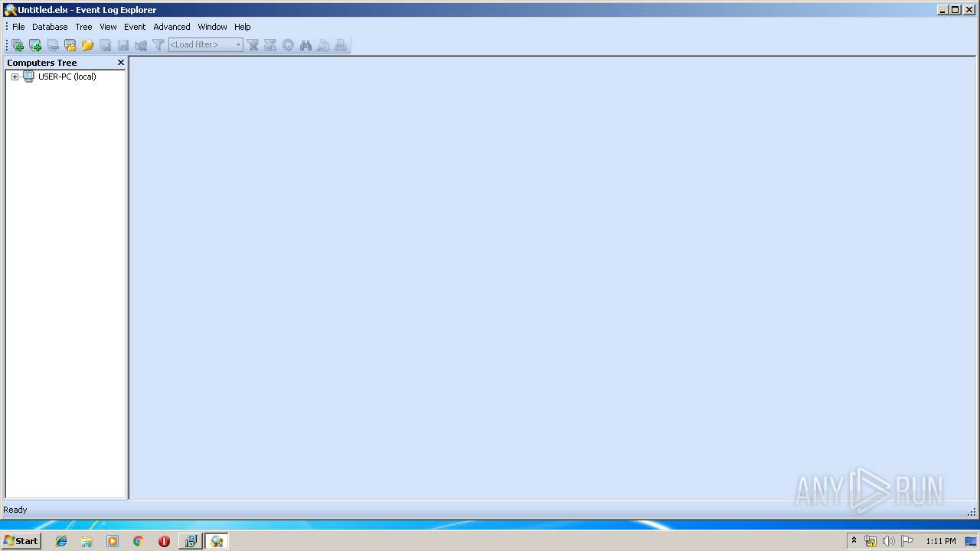980x551 pixels.
Task: Open Windows Media Player from taskbar
Action: point(113,541)
